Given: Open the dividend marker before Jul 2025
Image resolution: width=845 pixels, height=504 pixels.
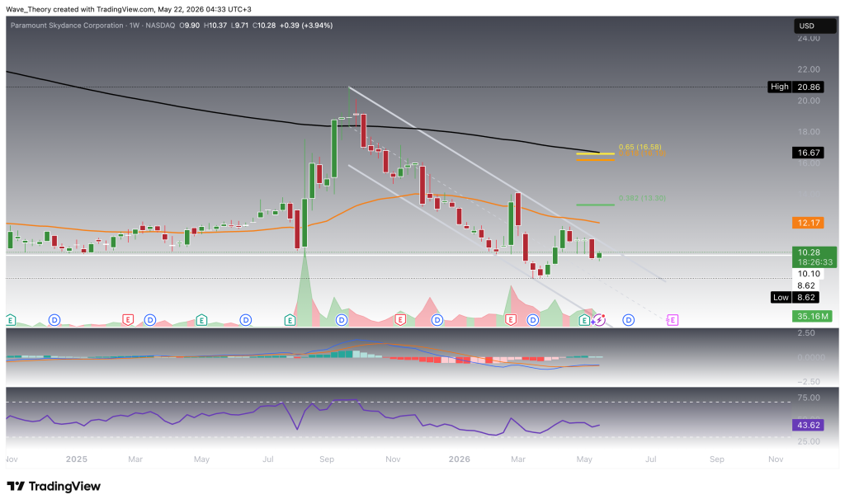Looking at the screenshot, I should (x=246, y=320).
